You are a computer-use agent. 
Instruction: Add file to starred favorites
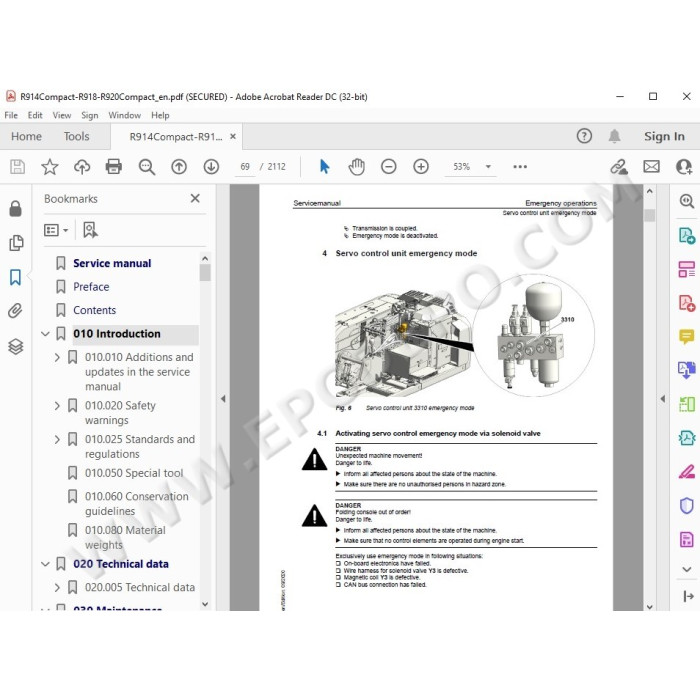pos(50,167)
